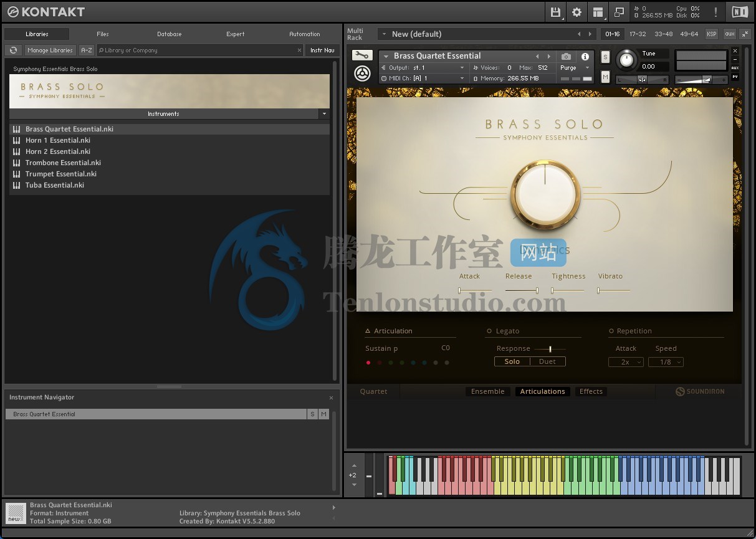Switch to the Files tab

[103, 34]
